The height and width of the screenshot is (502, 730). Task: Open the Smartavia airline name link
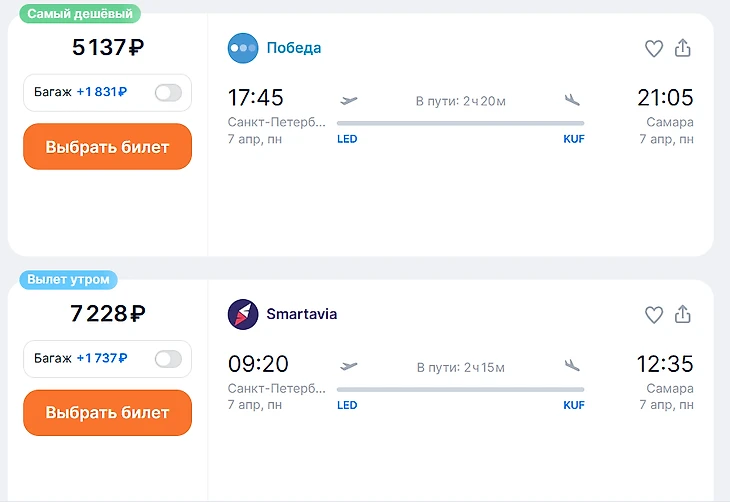point(301,314)
